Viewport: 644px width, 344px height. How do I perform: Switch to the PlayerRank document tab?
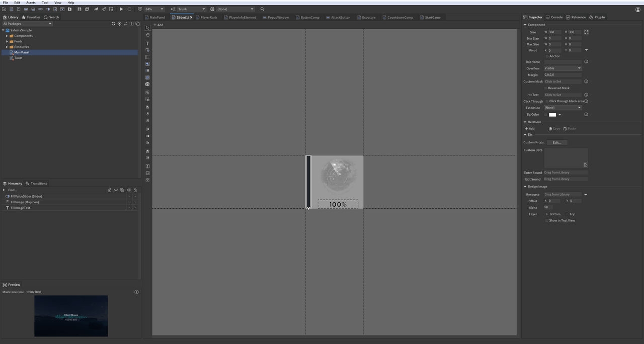(208, 18)
